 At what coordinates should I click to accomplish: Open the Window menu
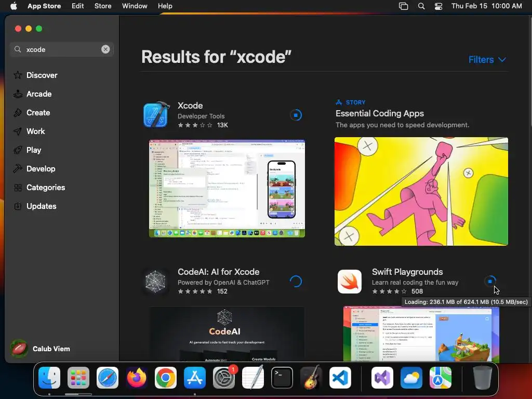(x=135, y=6)
